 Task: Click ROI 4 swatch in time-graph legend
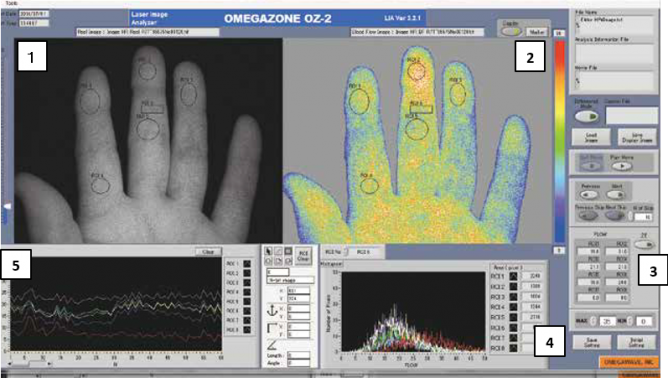pos(247,292)
